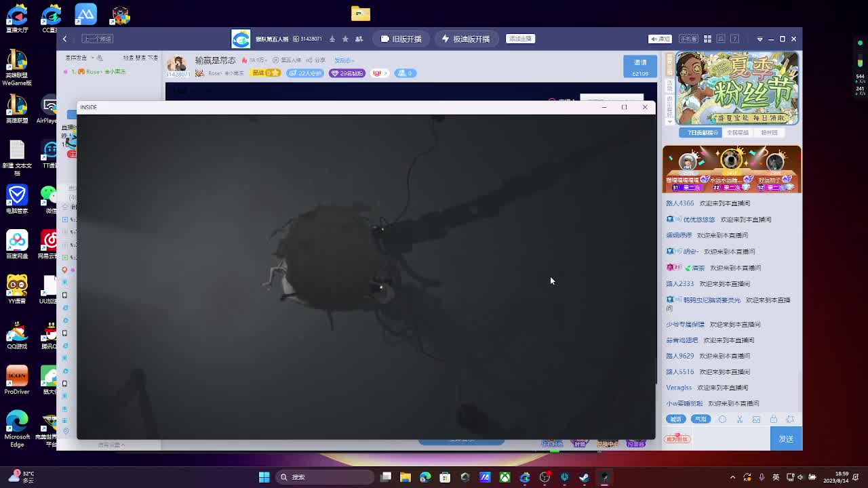Image resolution: width=868 pixels, height=488 pixels.
Task: Click the 英 input method indicator
Action: click(776, 477)
